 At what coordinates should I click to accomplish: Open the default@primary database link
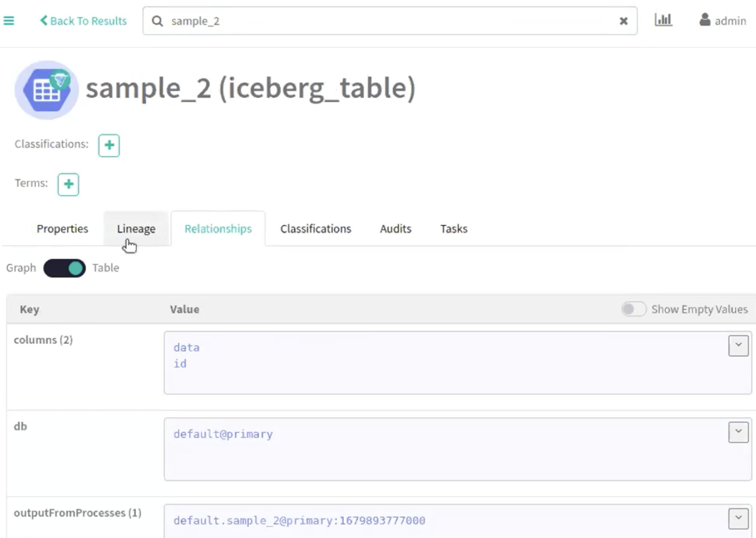click(223, 434)
